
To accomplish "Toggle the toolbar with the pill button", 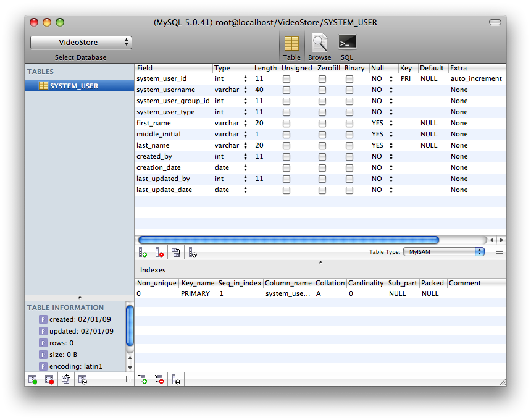I will (495, 22).
